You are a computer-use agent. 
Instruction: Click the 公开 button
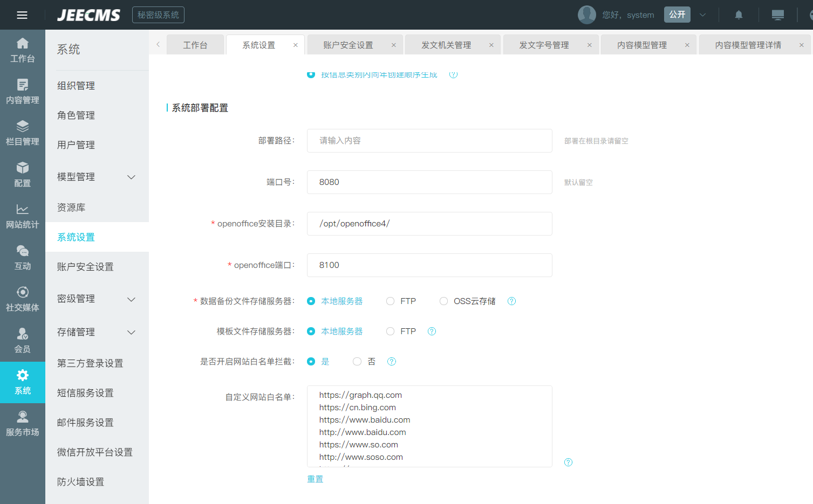677,15
